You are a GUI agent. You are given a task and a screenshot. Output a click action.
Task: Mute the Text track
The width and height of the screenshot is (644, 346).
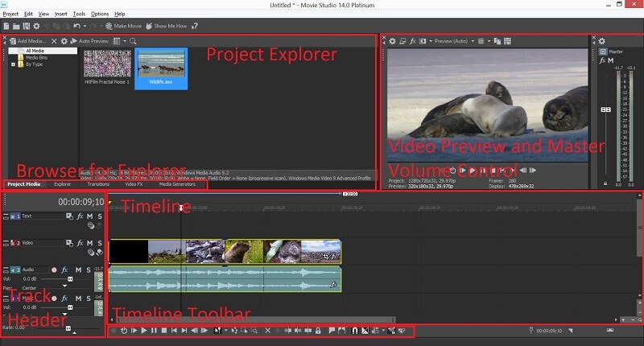click(90, 216)
